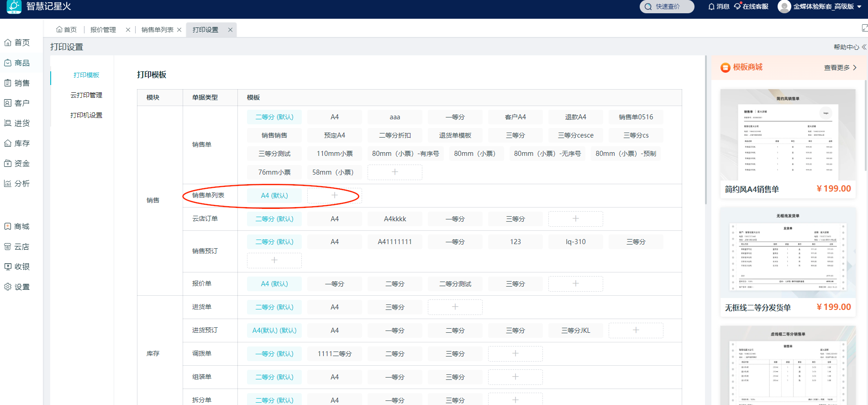This screenshot has width=868, height=405.
Task: Select 销售单列表 template A4 (默认)
Action: point(274,196)
